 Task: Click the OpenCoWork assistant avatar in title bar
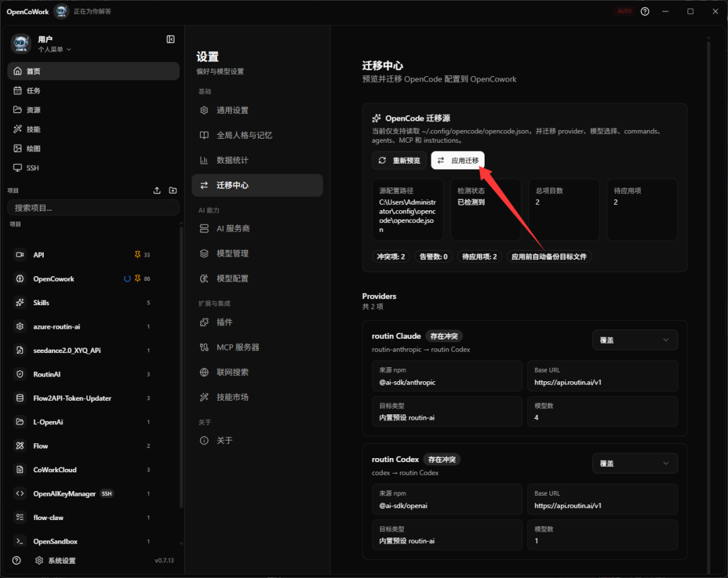(x=61, y=11)
